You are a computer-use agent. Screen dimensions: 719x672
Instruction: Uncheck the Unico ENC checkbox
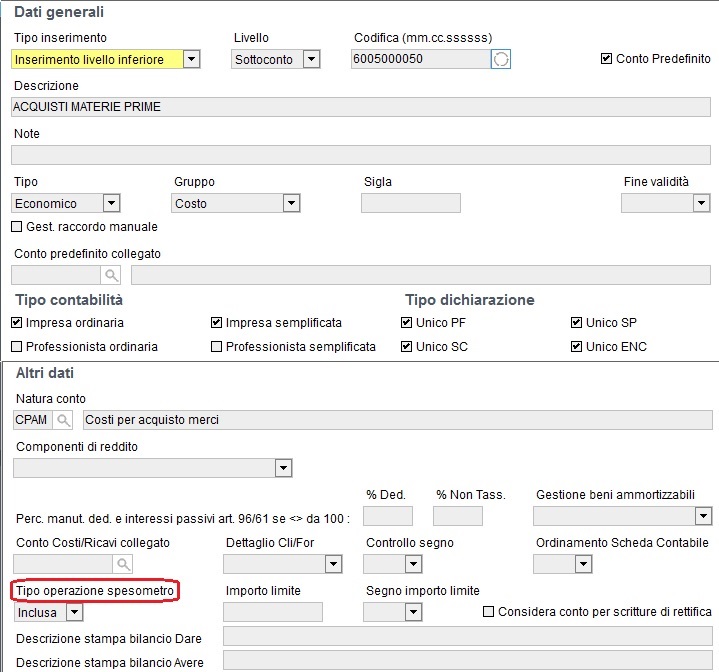tap(576, 347)
